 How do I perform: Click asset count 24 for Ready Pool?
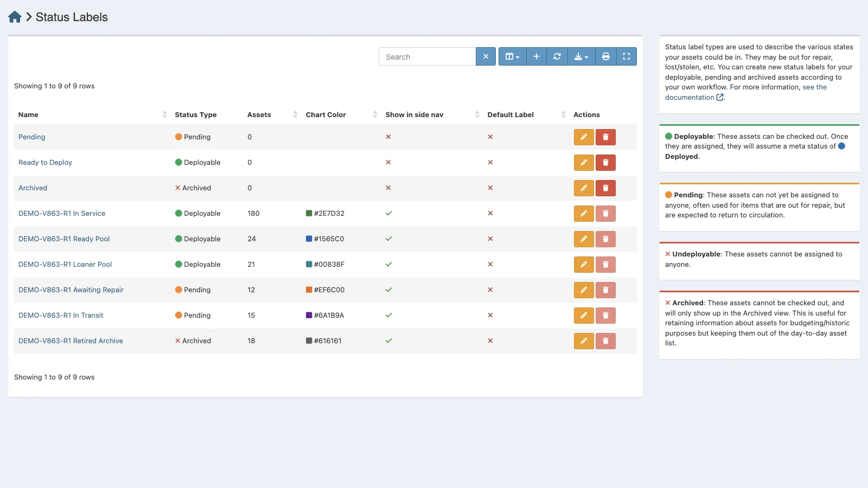[252, 239]
